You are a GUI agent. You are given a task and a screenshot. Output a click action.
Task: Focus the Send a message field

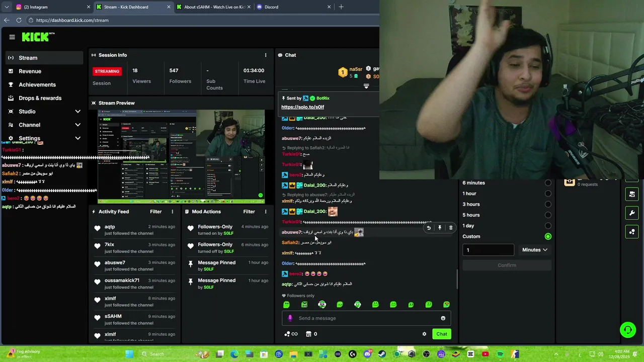coord(366,318)
